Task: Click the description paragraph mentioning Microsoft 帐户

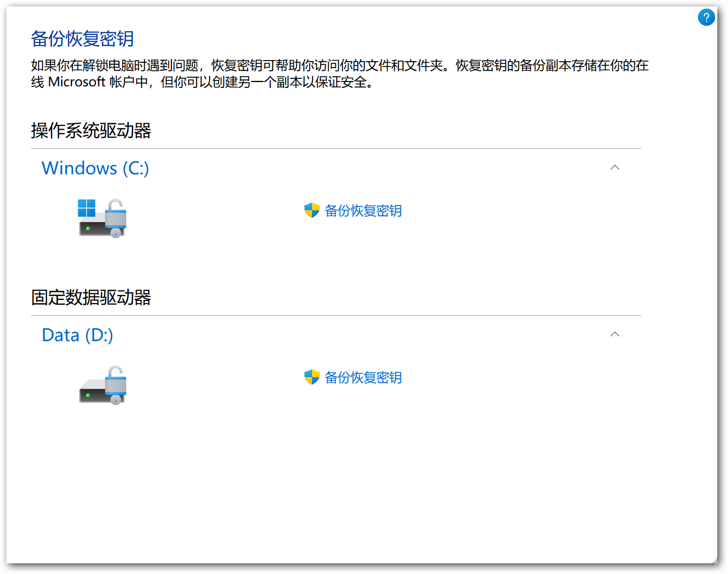Action: pos(339,73)
